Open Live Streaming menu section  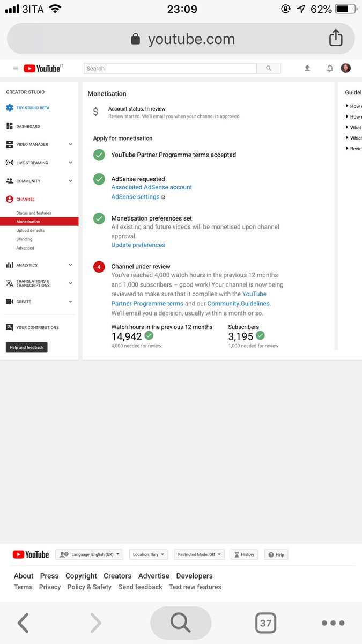[39, 163]
